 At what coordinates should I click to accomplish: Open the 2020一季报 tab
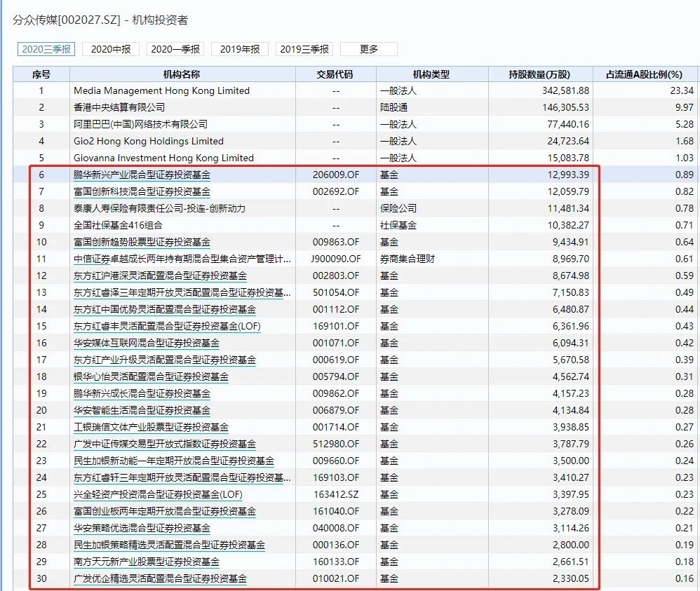pos(175,49)
